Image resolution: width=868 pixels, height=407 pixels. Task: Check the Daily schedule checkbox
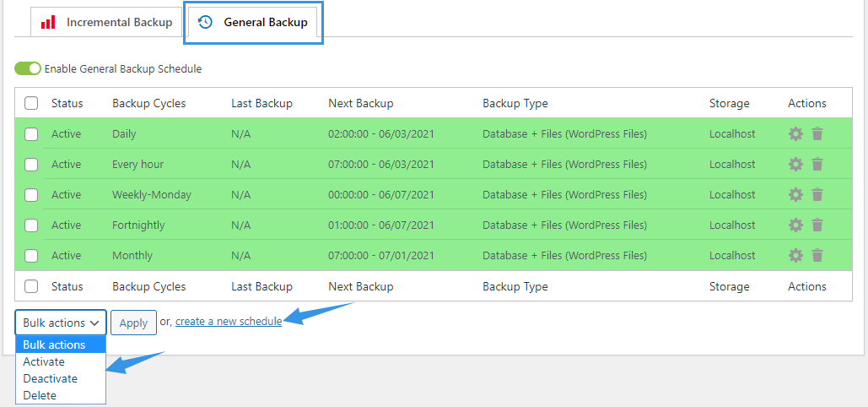pos(31,134)
